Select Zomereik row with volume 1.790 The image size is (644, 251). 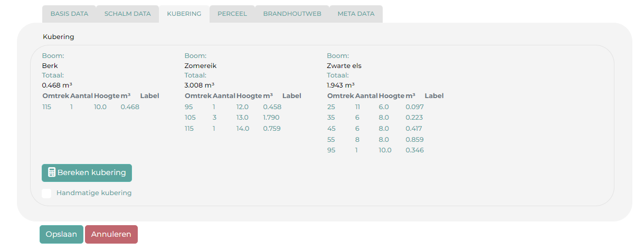tap(232, 118)
